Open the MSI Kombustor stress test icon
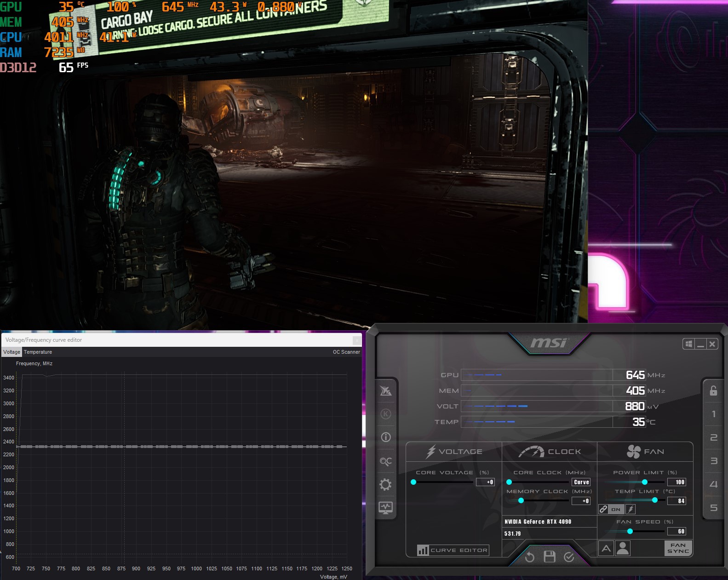This screenshot has width=728, height=580. 385,414
